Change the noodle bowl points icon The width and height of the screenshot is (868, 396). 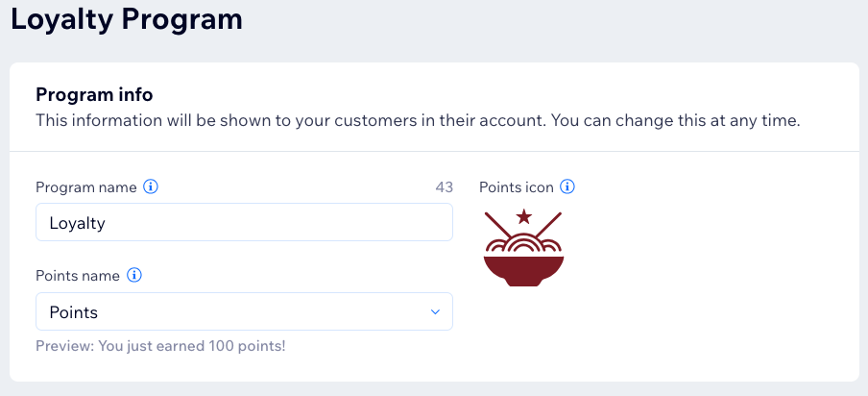523,248
